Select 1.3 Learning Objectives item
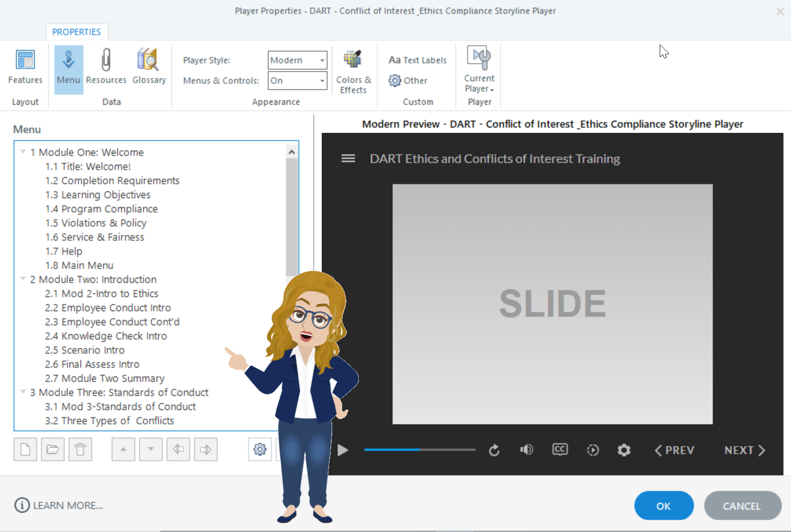The height and width of the screenshot is (532, 791). [x=98, y=195]
